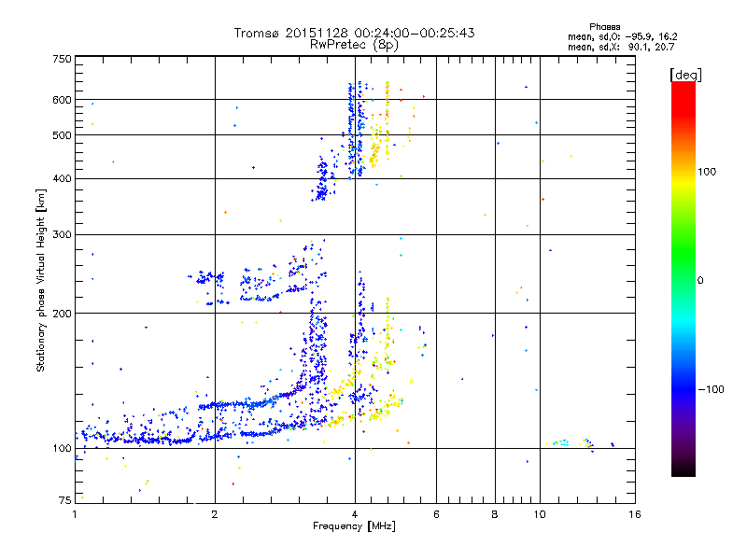
Task: Click the 'Phases' header label
Action: coord(604,27)
